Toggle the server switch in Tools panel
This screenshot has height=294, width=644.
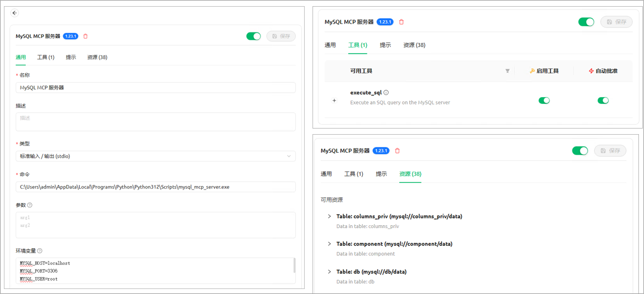coord(586,22)
